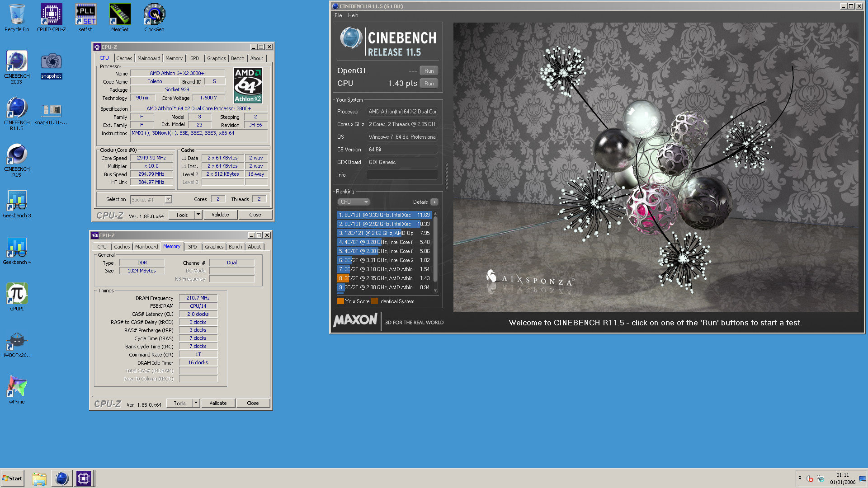This screenshot has width=868, height=488.
Task: Click Validate in lower CPU-Z window
Action: [x=218, y=404]
